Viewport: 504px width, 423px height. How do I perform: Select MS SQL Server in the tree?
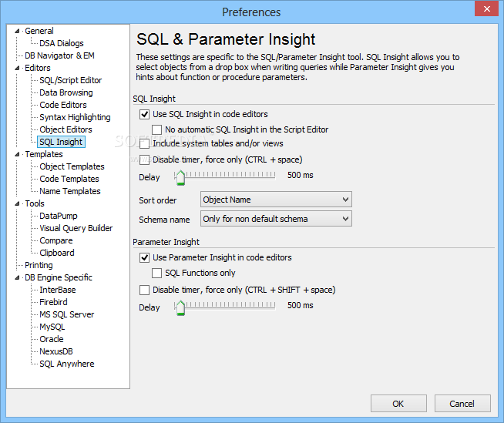click(67, 314)
